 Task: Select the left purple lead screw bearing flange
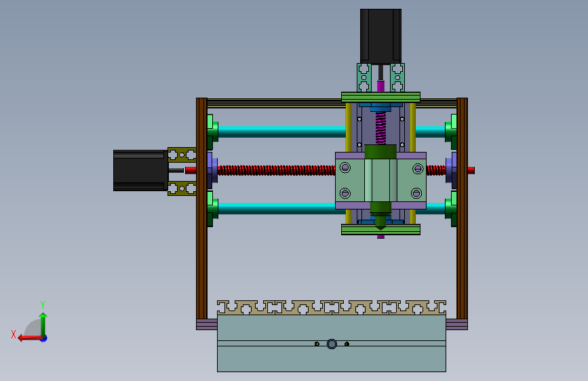pos(212,170)
